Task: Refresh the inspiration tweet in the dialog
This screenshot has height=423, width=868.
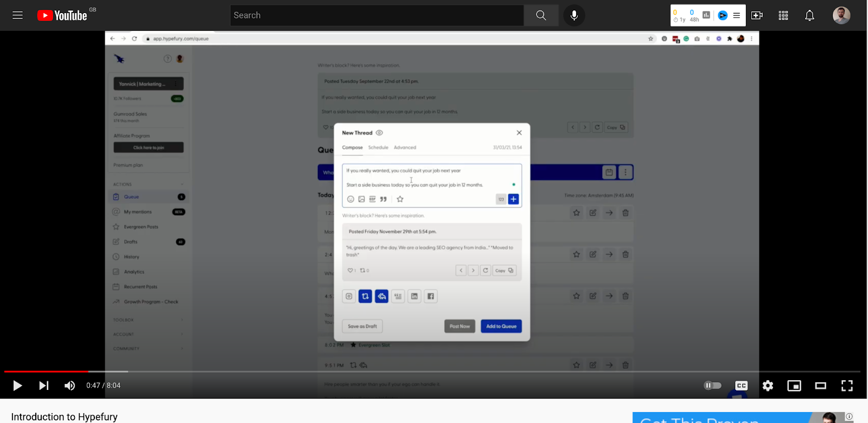Action: click(x=486, y=270)
